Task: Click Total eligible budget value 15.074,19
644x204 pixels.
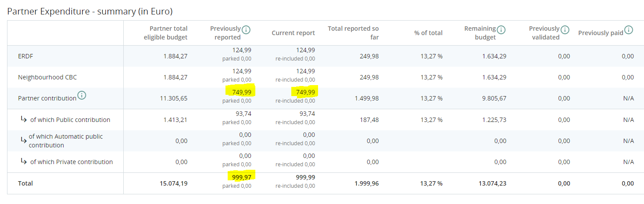Action: click(x=174, y=183)
